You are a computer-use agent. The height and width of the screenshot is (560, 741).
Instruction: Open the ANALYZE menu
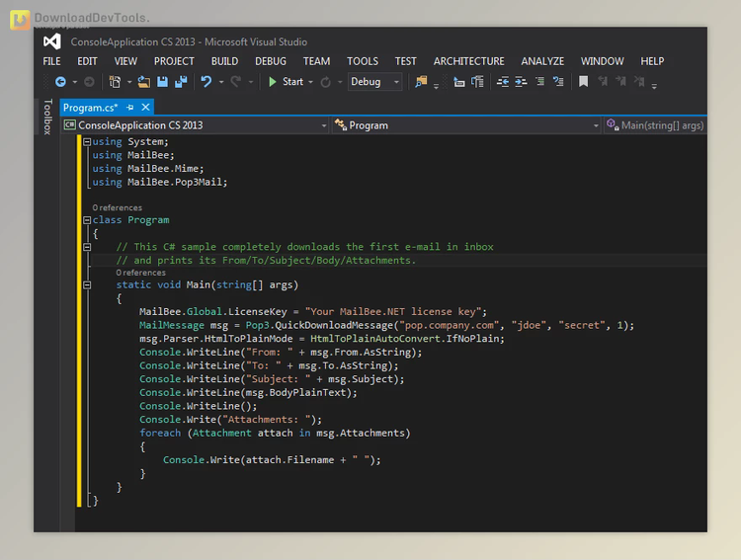click(542, 61)
